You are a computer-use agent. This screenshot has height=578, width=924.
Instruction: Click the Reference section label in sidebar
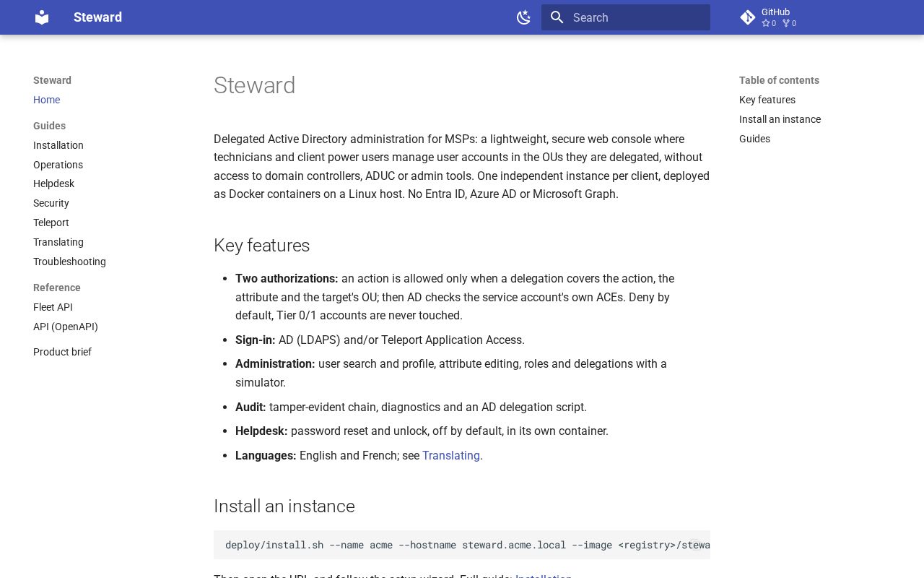tap(57, 288)
